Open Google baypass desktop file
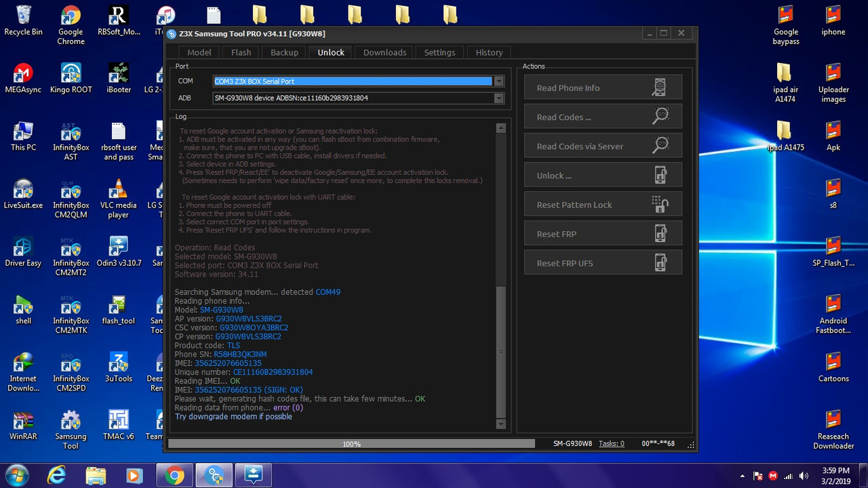This screenshot has height=488, width=868. click(786, 26)
